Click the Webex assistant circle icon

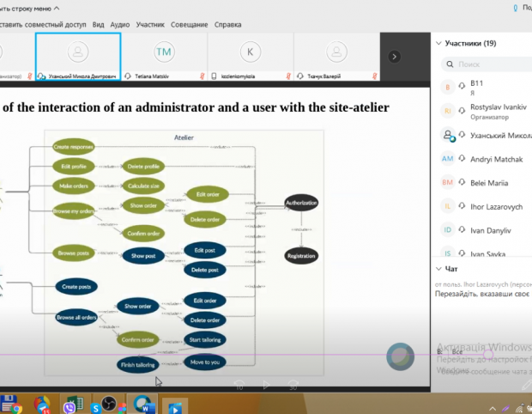(400, 356)
